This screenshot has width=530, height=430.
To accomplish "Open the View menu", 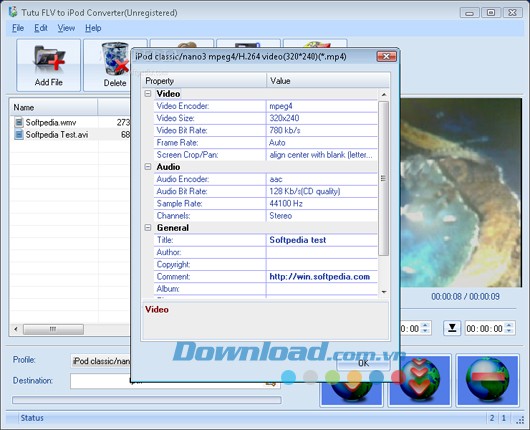I will coord(66,28).
